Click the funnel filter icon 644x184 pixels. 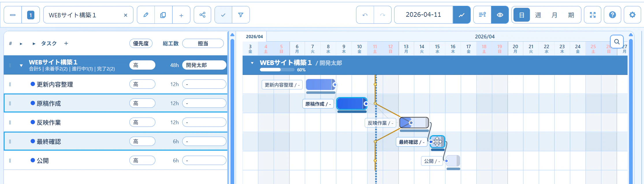[x=241, y=15]
